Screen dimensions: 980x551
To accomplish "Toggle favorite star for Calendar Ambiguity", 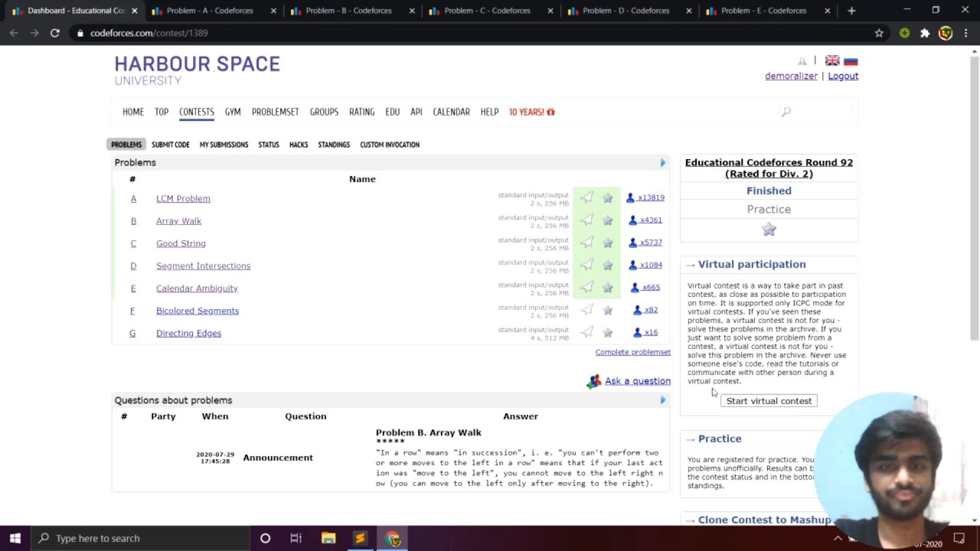I will click(x=608, y=288).
